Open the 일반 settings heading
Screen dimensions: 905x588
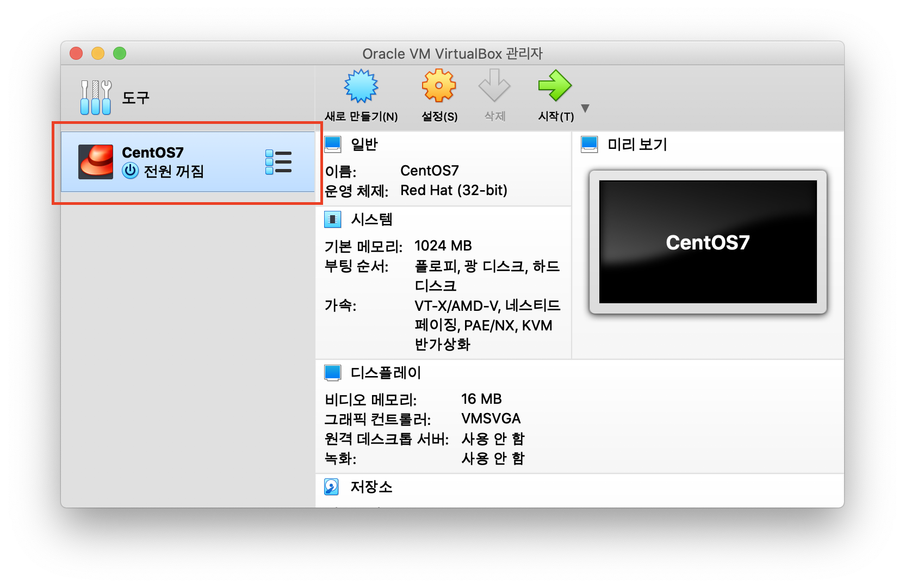tap(364, 145)
